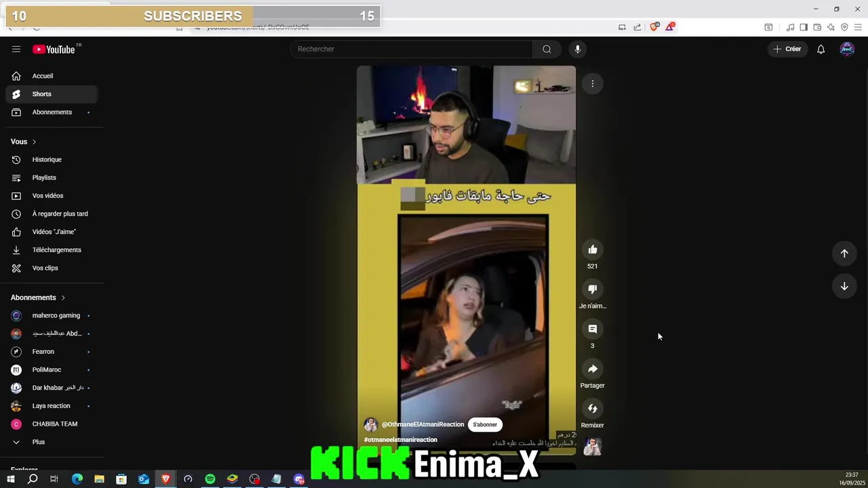This screenshot has width=868, height=488.
Task: Open PoliMaroc channel
Action: pos(52,369)
